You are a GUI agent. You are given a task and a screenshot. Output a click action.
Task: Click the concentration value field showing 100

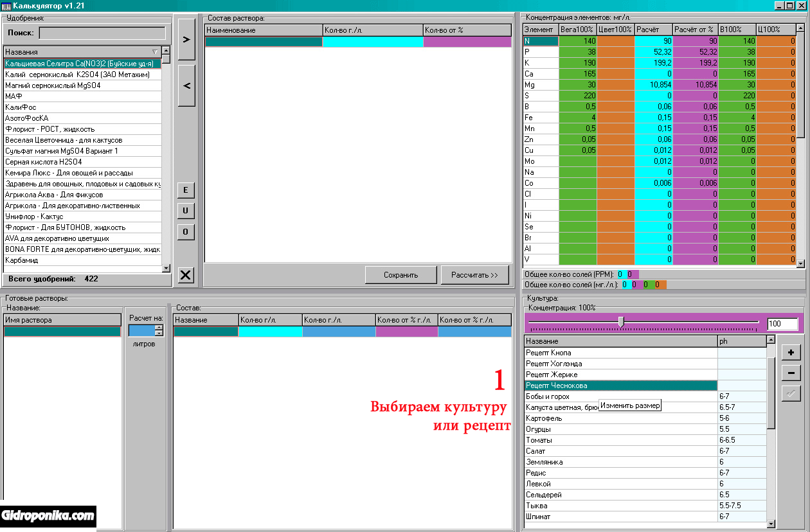click(x=782, y=324)
